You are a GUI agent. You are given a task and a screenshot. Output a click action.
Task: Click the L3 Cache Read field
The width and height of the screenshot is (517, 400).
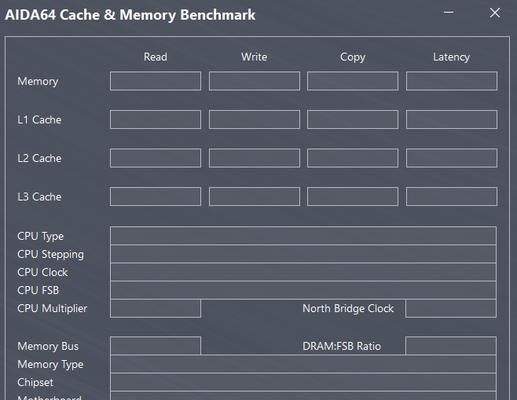(x=155, y=197)
